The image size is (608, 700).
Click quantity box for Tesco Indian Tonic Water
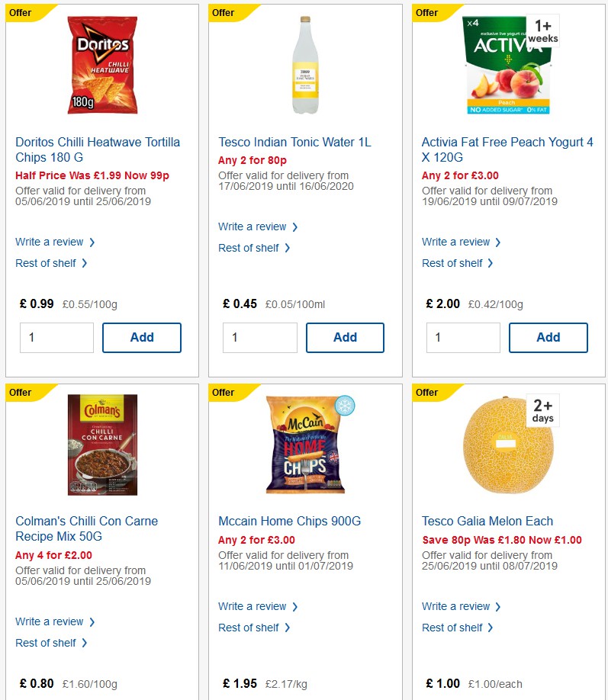coord(260,337)
